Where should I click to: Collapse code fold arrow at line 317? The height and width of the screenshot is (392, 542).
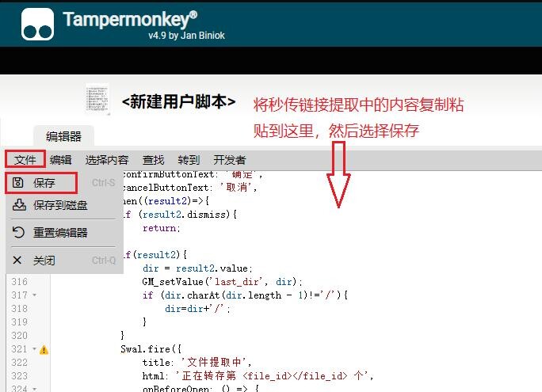(34, 295)
